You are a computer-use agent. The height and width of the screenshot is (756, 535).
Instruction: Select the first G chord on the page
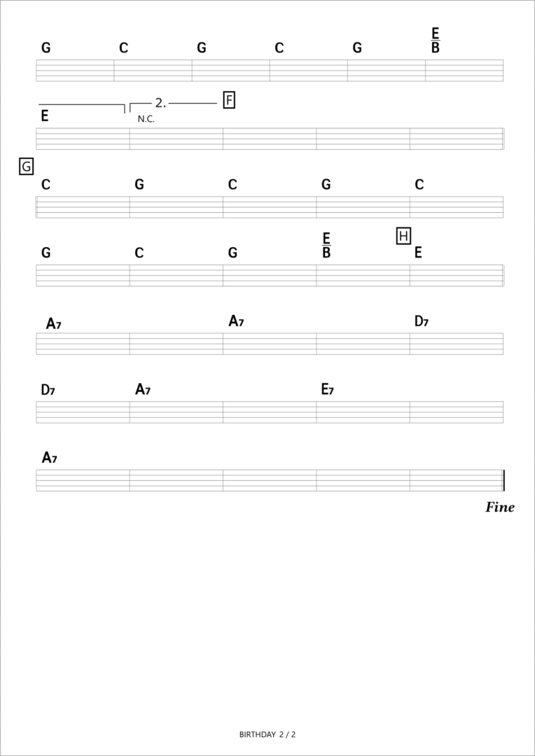tap(46, 48)
